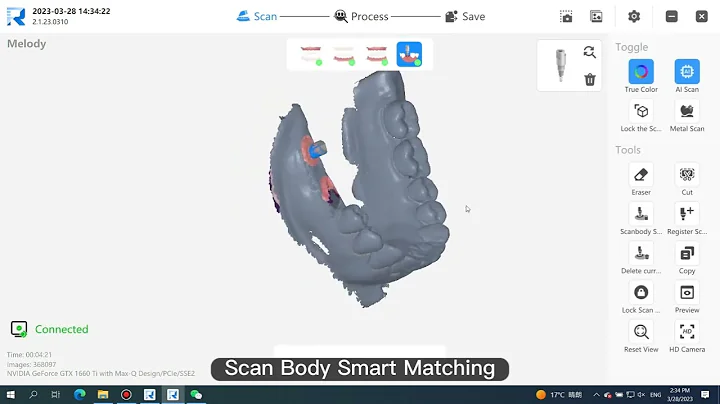Toggle the Lock Scan tool
Image resolution: width=720 pixels, height=404 pixels.
click(x=641, y=292)
